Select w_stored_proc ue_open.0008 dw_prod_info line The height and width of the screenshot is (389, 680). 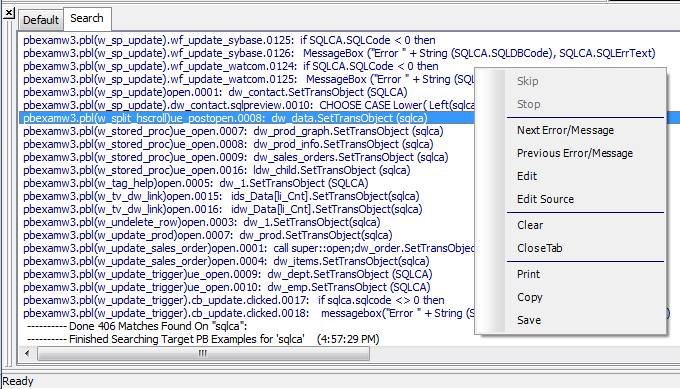(x=228, y=144)
